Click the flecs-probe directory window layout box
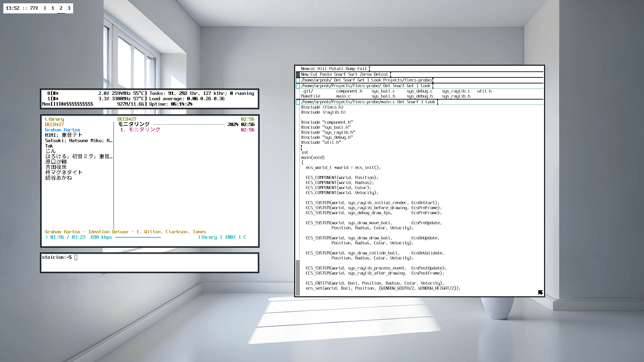644x362 pixels. coord(298,86)
